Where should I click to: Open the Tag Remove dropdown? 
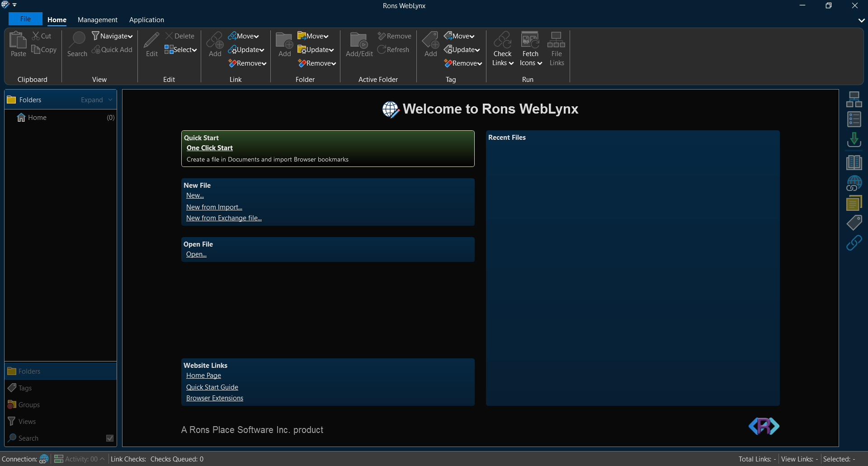coord(463,63)
